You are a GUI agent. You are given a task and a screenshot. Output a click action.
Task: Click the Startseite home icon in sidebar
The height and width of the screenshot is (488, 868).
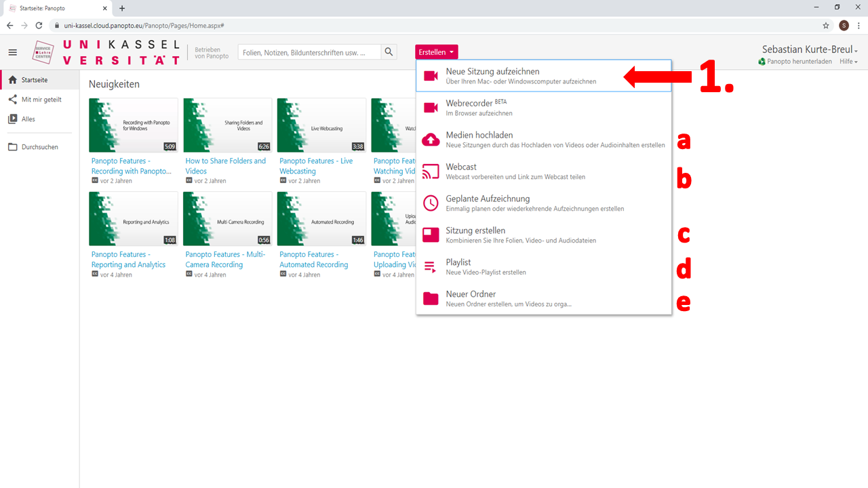(x=12, y=79)
